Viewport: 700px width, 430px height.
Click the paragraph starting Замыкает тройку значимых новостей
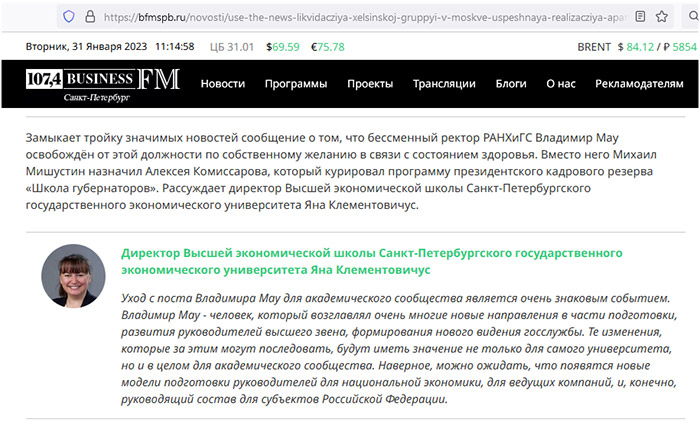341,171
